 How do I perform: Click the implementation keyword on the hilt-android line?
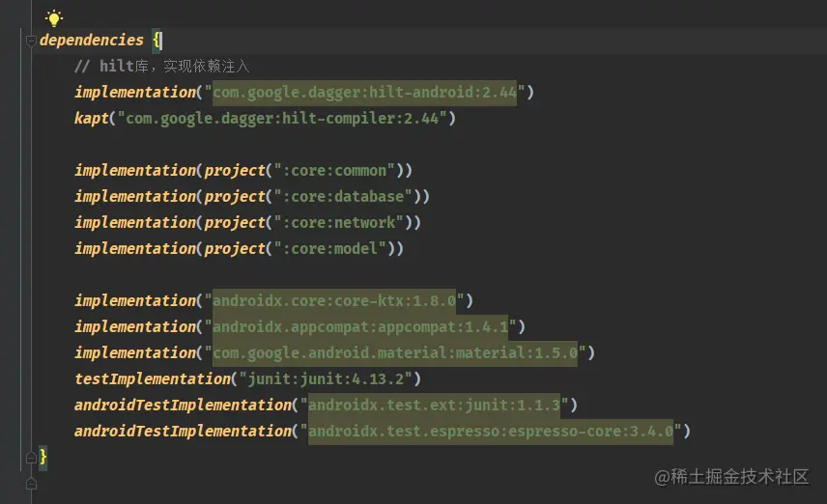(x=135, y=93)
